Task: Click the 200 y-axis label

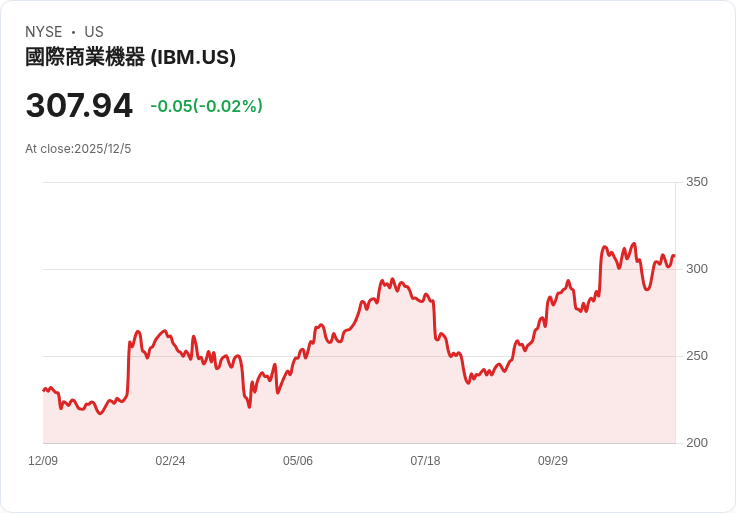Action: [696, 443]
